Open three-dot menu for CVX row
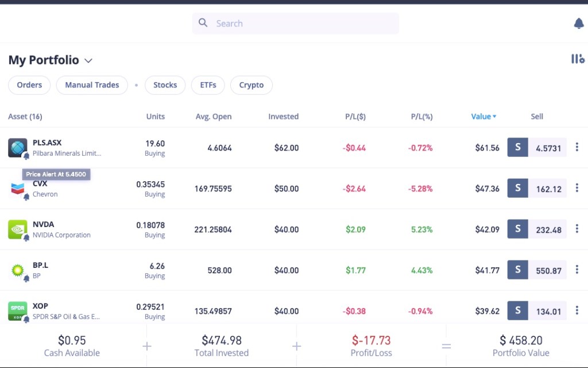 pyautogui.click(x=577, y=188)
